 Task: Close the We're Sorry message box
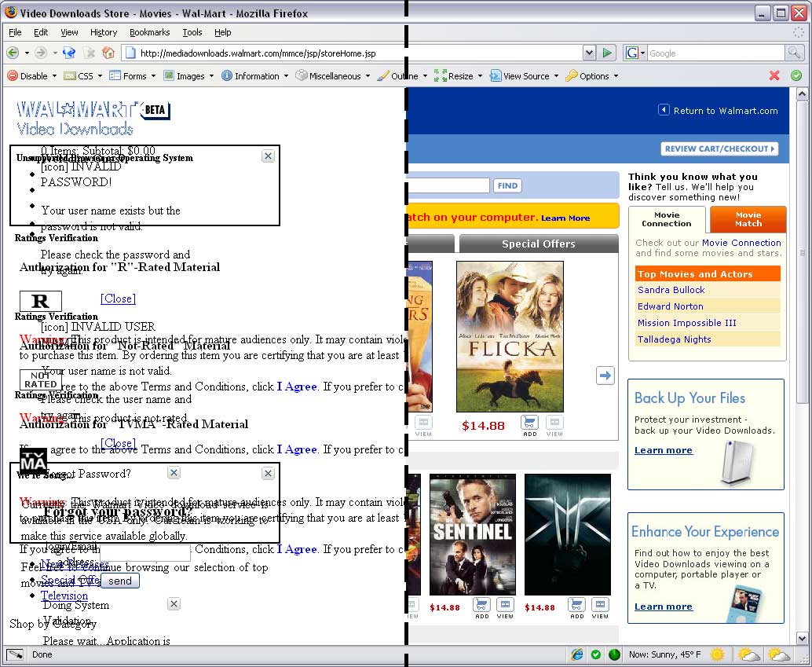pos(268,473)
